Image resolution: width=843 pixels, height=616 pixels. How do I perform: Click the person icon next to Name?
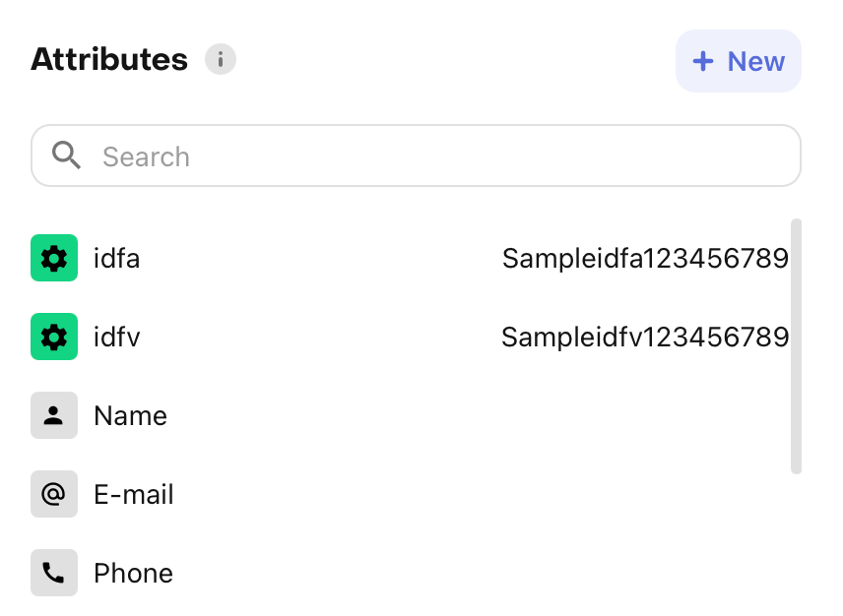point(54,415)
